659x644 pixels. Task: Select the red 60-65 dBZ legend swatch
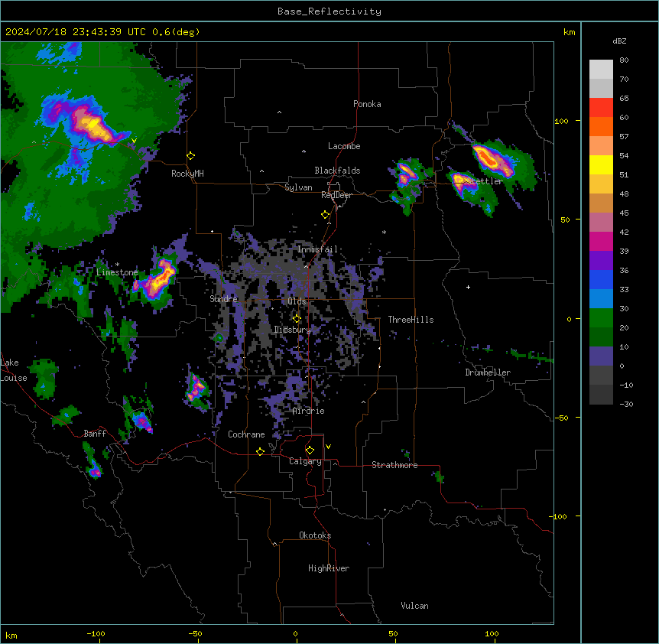pos(601,108)
